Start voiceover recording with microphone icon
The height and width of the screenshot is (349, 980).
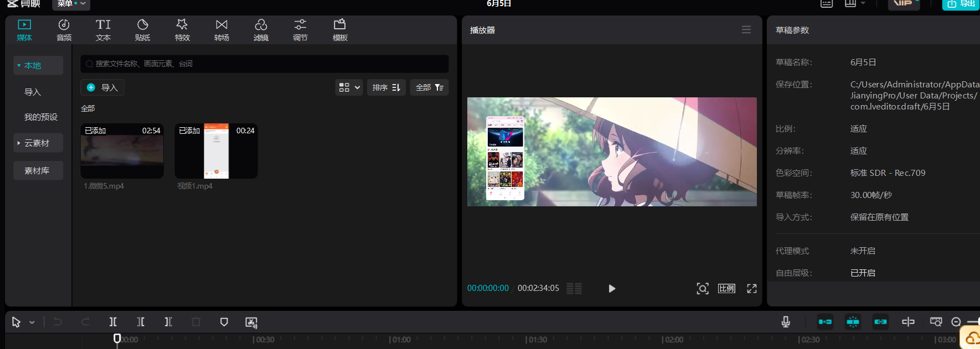pyautogui.click(x=786, y=321)
